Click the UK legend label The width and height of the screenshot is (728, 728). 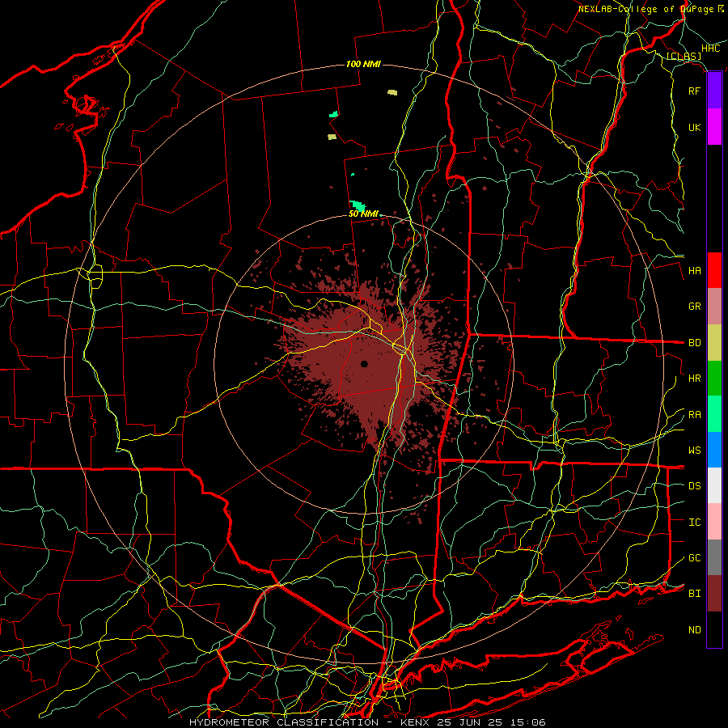click(694, 127)
